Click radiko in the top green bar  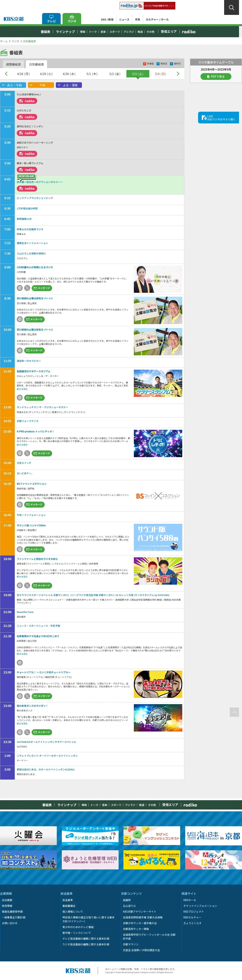coord(189,32)
